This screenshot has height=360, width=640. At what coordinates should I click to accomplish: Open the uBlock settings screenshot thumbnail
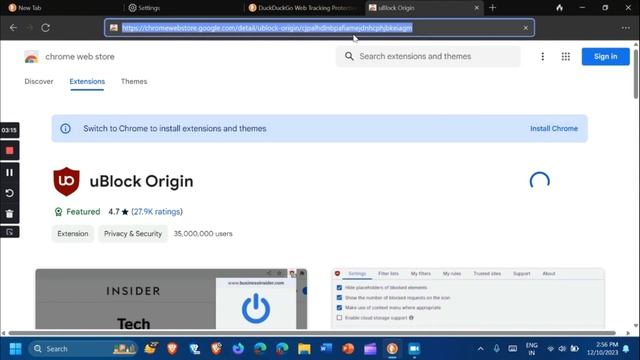click(x=468, y=299)
